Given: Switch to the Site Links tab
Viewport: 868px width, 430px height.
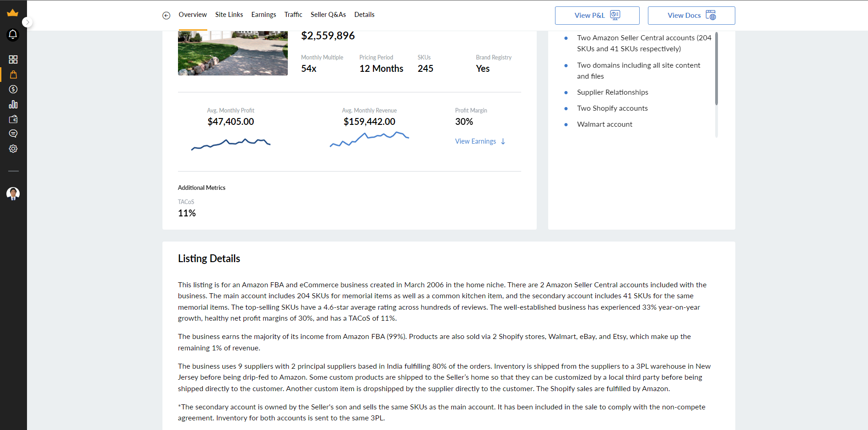Looking at the screenshot, I should (229, 15).
